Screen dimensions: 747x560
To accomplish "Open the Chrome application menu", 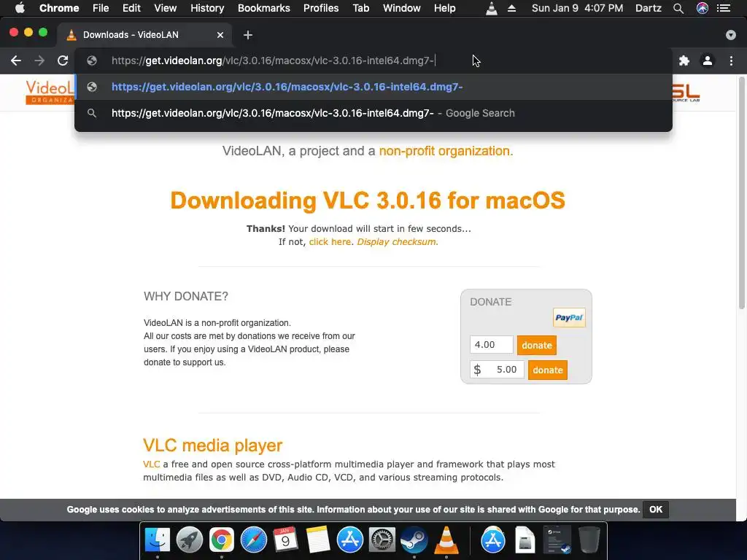I will (x=59, y=8).
